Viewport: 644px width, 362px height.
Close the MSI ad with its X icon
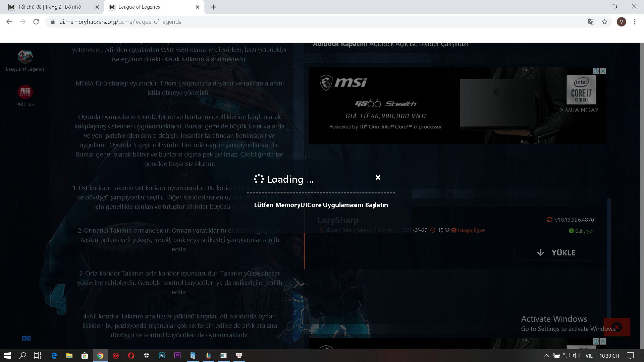click(603, 71)
